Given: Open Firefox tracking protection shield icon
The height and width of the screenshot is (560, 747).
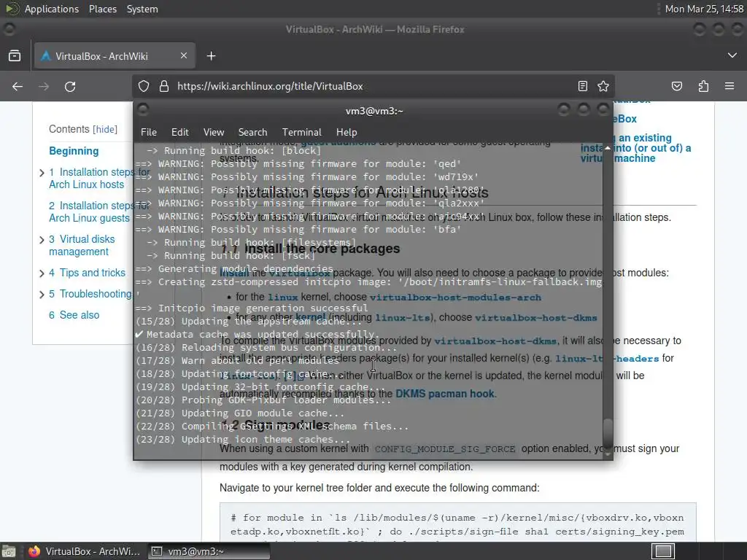Looking at the screenshot, I should click(x=144, y=86).
